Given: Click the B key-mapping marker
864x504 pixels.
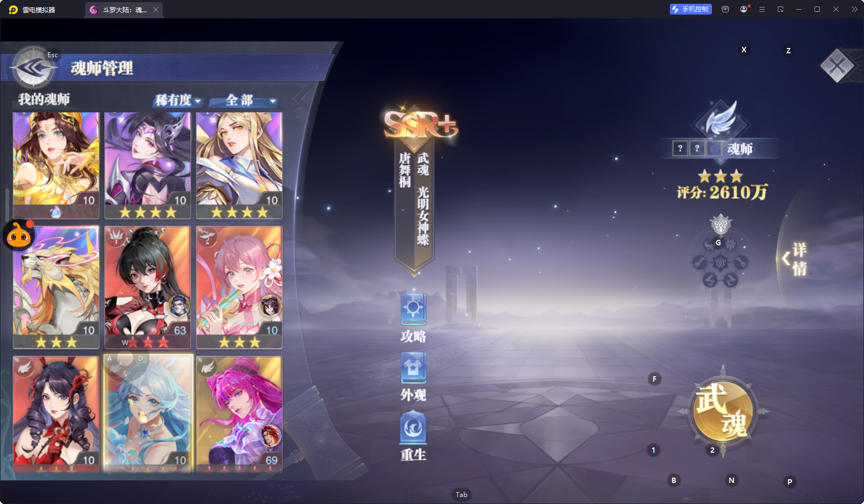Looking at the screenshot, I should pyautogui.click(x=674, y=480).
